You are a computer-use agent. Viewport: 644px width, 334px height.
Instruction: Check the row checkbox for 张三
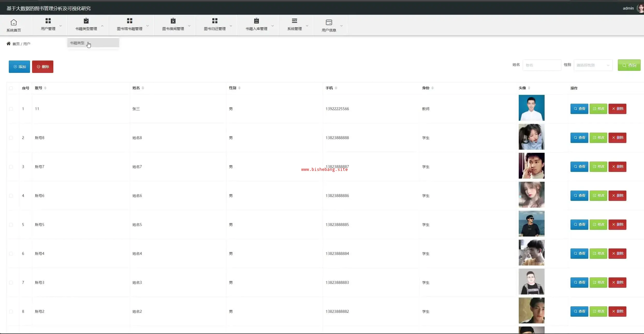click(11, 109)
